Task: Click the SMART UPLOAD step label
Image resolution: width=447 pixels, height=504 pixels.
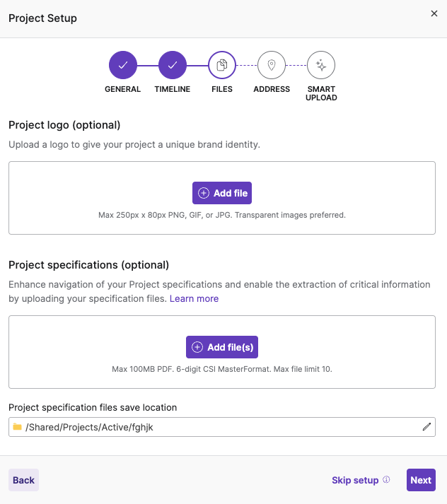Action: [x=321, y=93]
